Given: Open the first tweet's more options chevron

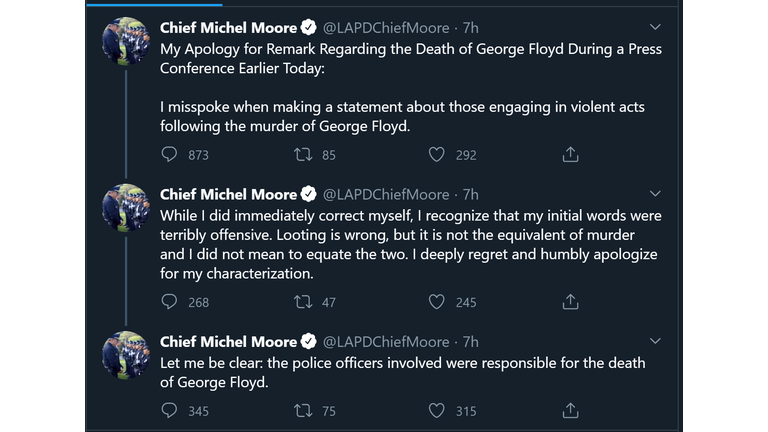Looking at the screenshot, I should coord(654,27).
